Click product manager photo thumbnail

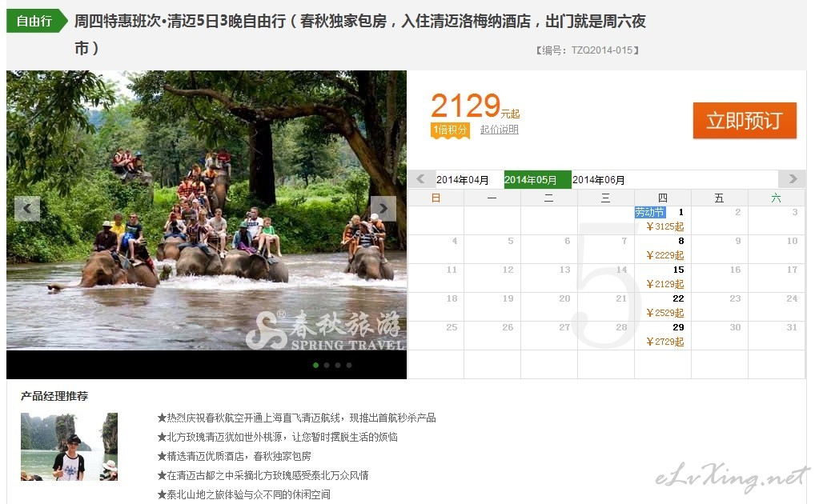[x=69, y=446]
